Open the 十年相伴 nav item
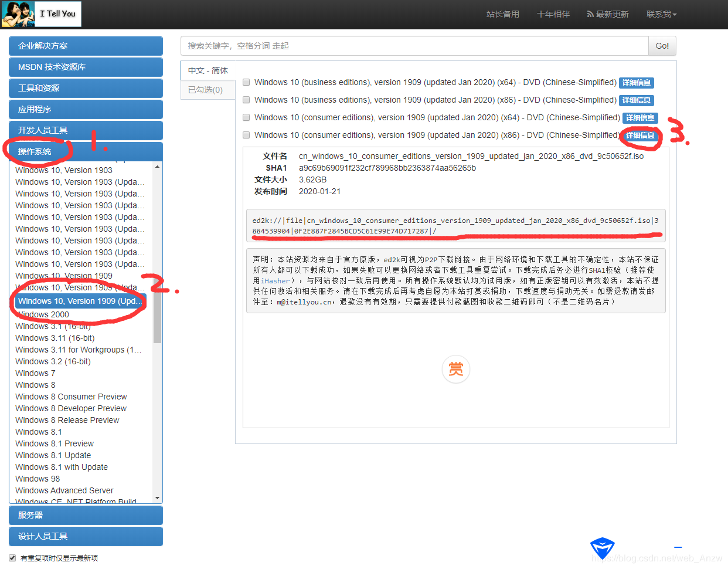This screenshot has height=569, width=728. (x=553, y=14)
